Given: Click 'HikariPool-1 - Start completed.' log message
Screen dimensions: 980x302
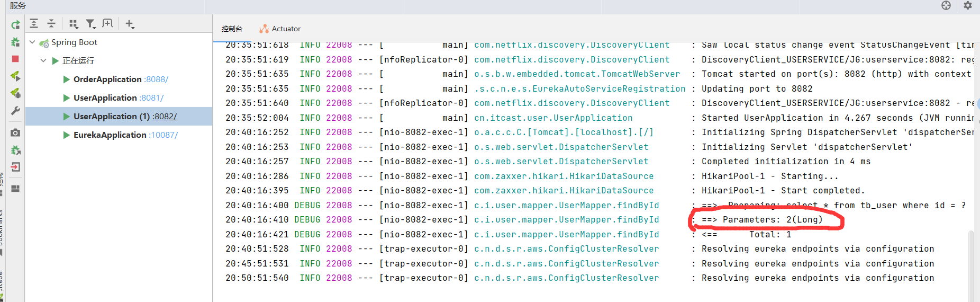Looking at the screenshot, I should pos(783,190).
